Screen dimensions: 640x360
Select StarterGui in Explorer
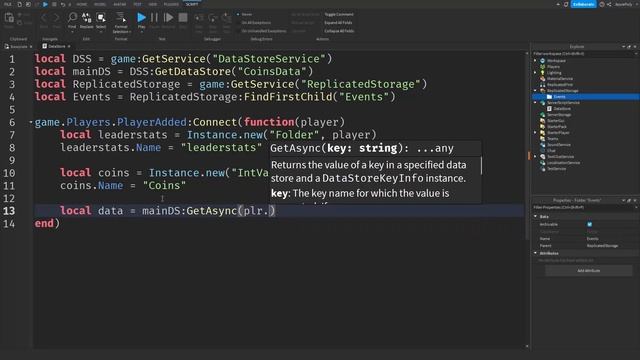[x=555, y=121]
